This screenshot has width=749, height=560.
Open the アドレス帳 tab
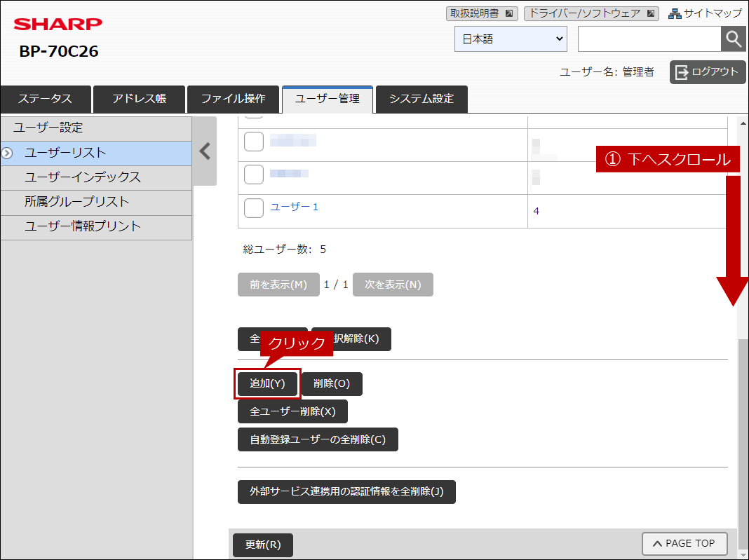click(x=139, y=99)
